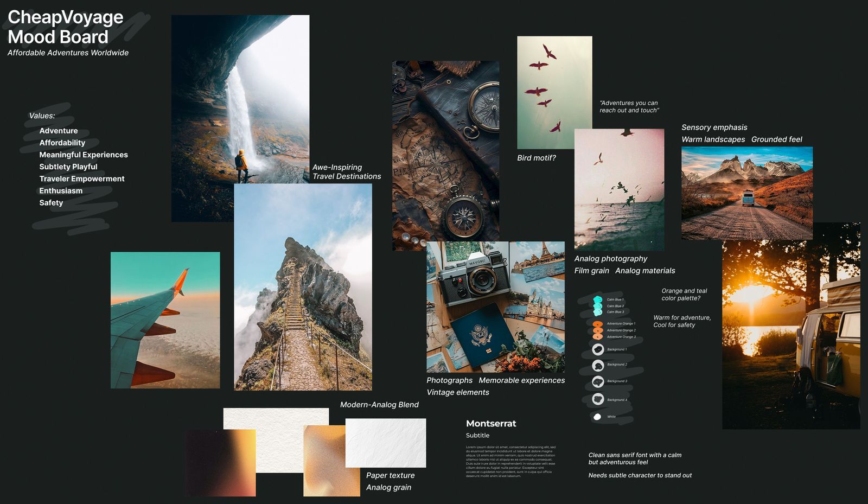Select the red birds in flight image
The width and height of the screenshot is (868, 504).
tap(554, 92)
